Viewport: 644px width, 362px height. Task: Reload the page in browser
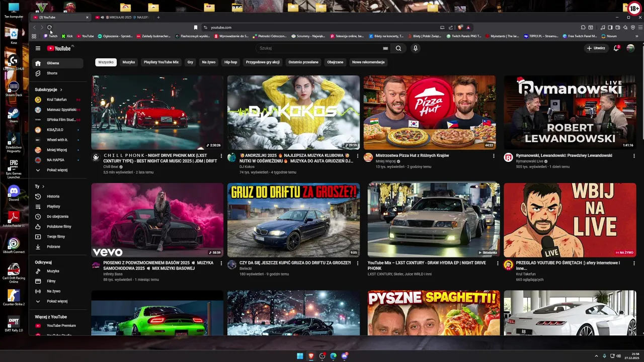click(49, 27)
